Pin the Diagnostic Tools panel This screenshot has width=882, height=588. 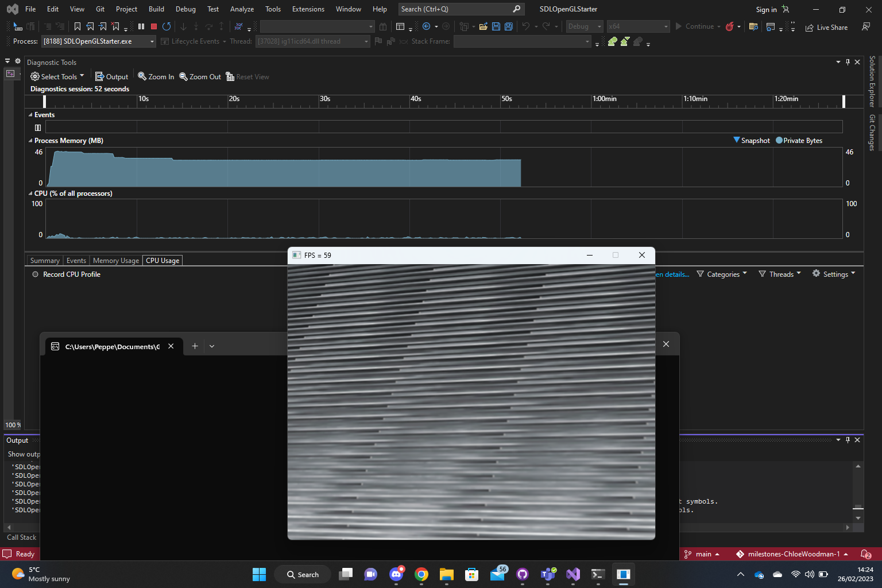[x=848, y=62]
